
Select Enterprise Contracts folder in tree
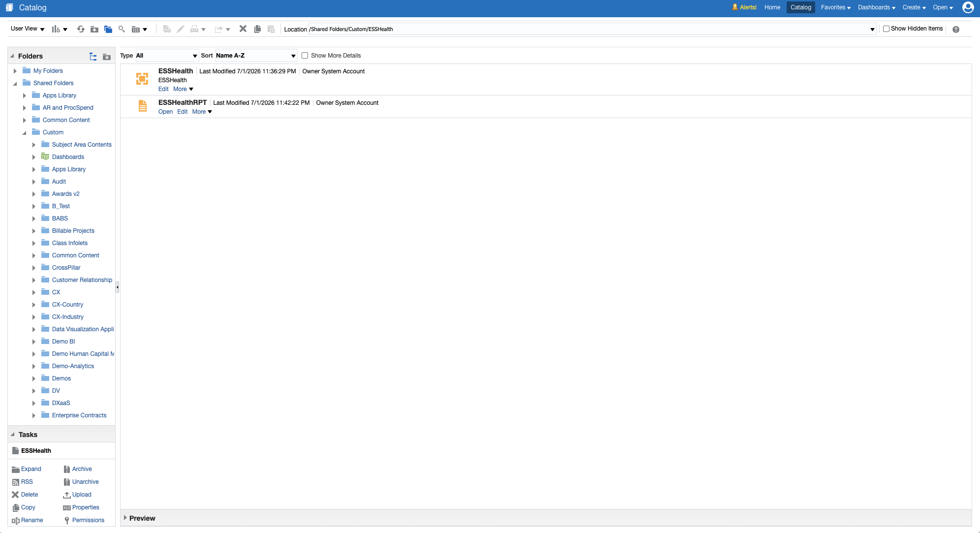[79, 415]
